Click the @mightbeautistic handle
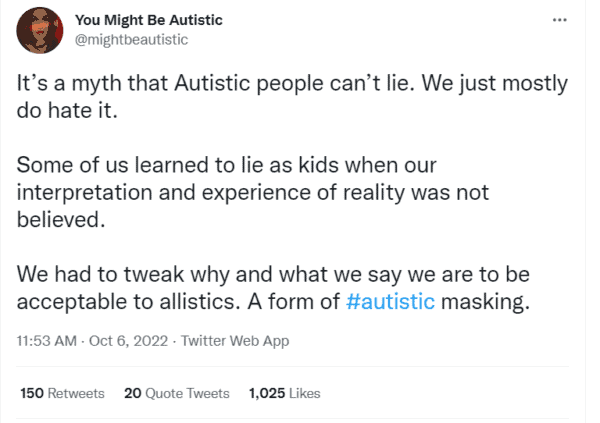 (x=131, y=39)
